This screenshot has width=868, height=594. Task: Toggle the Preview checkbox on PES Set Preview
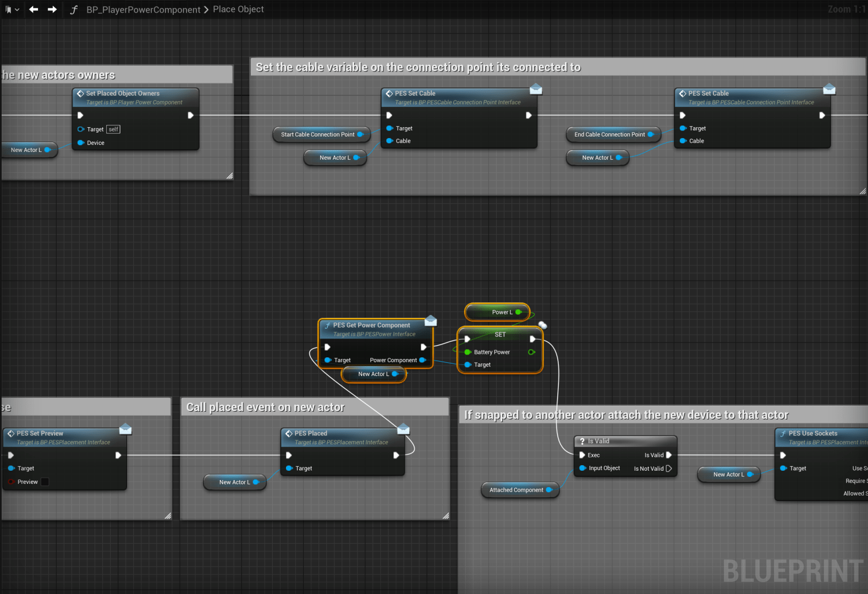coord(45,482)
